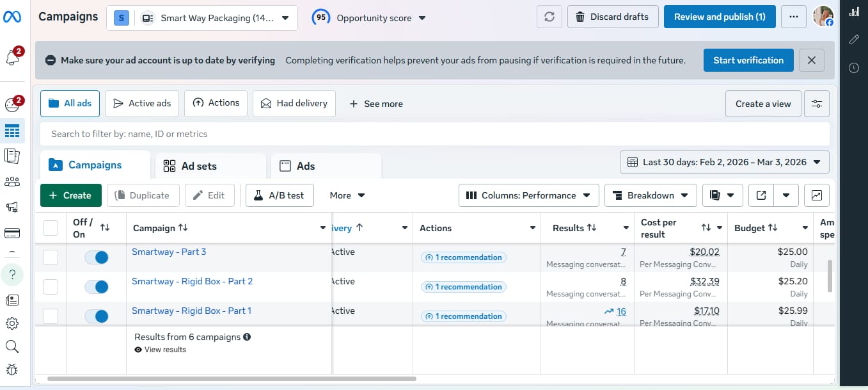Click the bug report icon
Screen dimensions: 868x390
click(12, 370)
